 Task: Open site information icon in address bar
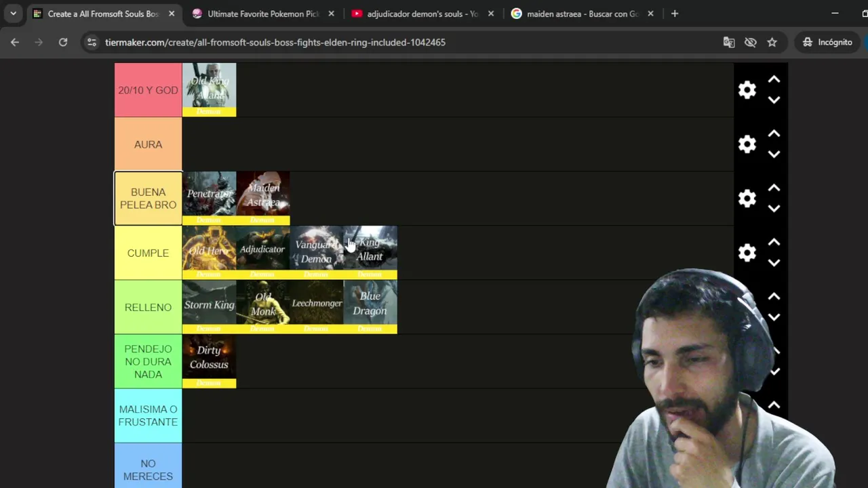click(x=92, y=42)
